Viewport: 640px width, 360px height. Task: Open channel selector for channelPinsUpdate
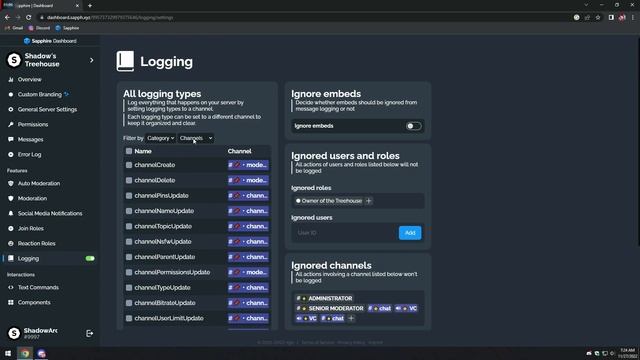pos(248,196)
